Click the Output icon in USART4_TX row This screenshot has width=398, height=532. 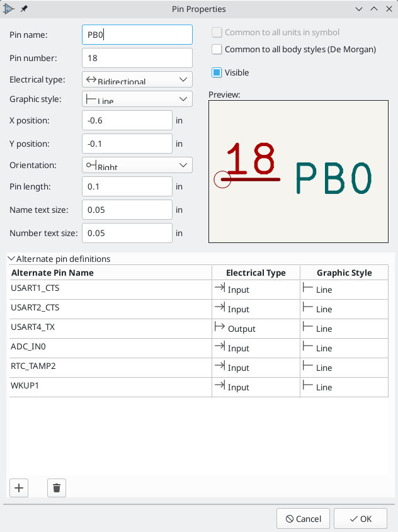(220, 327)
